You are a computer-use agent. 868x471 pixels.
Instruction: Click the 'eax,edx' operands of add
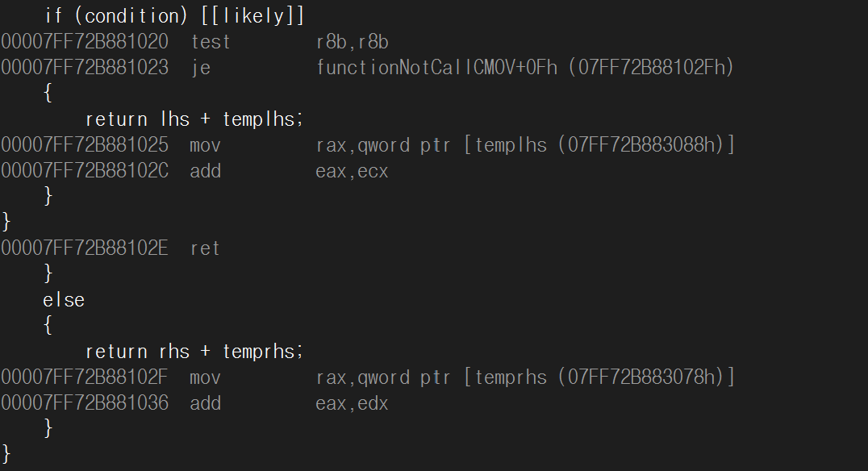(x=352, y=403)
